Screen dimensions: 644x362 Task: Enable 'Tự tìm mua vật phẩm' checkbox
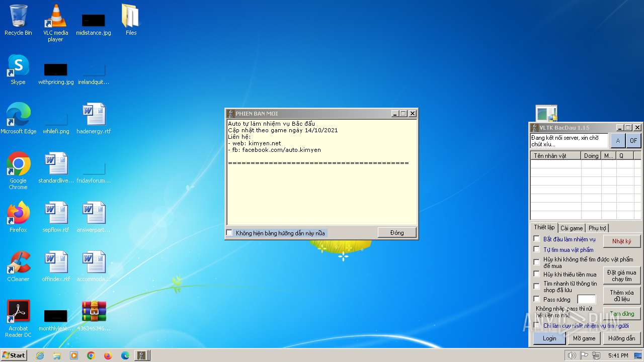[537, 249]
